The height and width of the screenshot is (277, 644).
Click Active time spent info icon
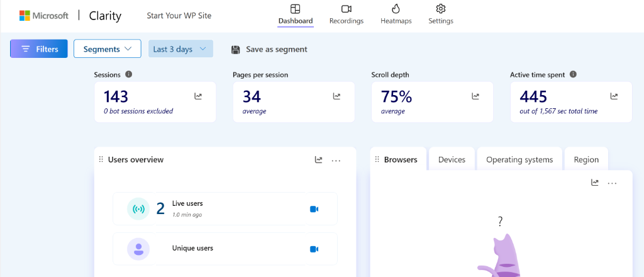tap(573, 74)
